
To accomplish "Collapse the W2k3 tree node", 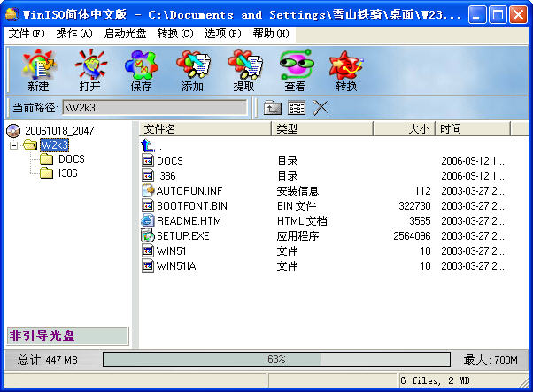I will coord(13,146).
